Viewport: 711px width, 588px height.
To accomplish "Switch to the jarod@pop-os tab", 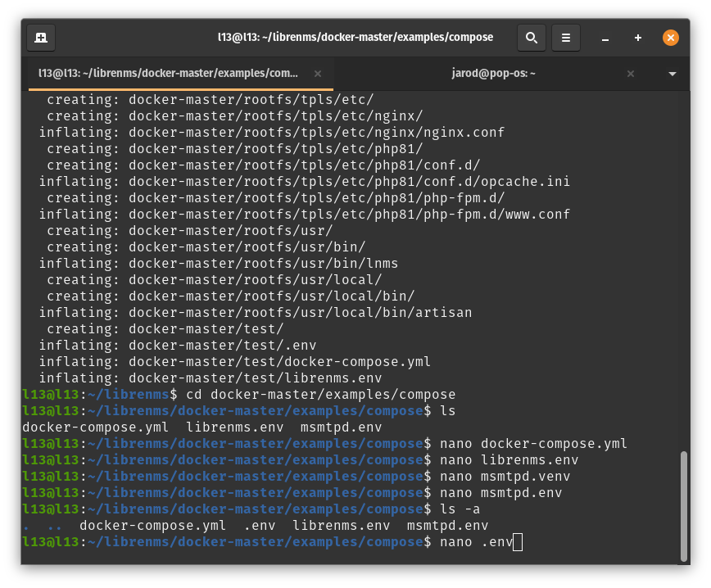I will tap(493, 74).
